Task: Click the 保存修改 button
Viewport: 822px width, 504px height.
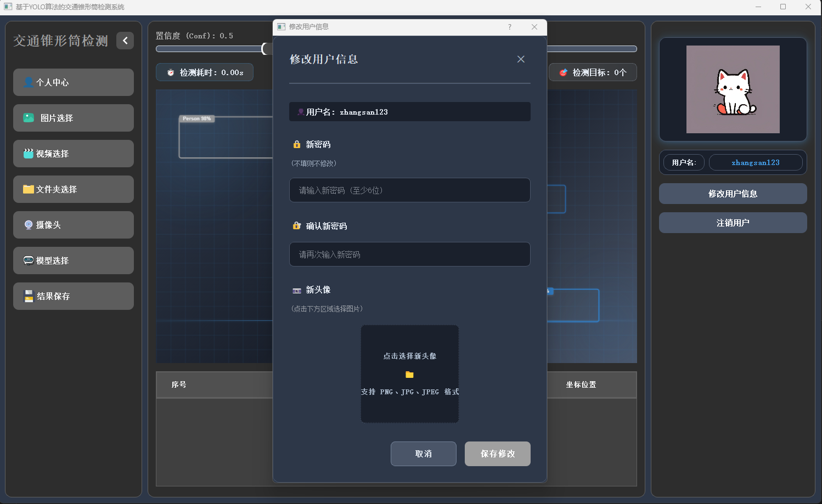Action: point(497,454)
